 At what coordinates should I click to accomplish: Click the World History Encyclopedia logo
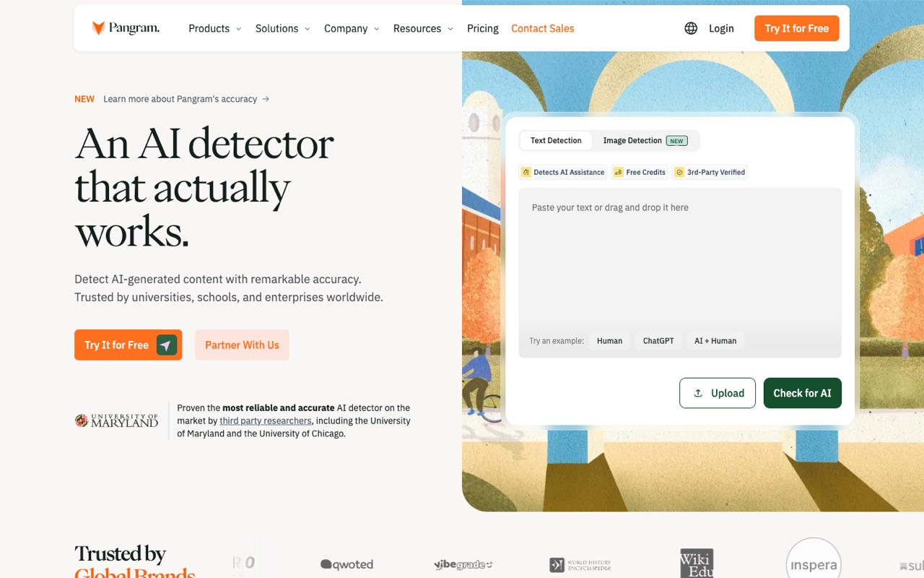tap(580, 564)
